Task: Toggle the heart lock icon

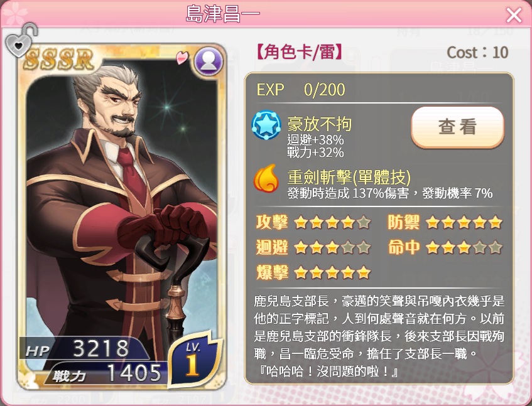Action: point(21,41)
